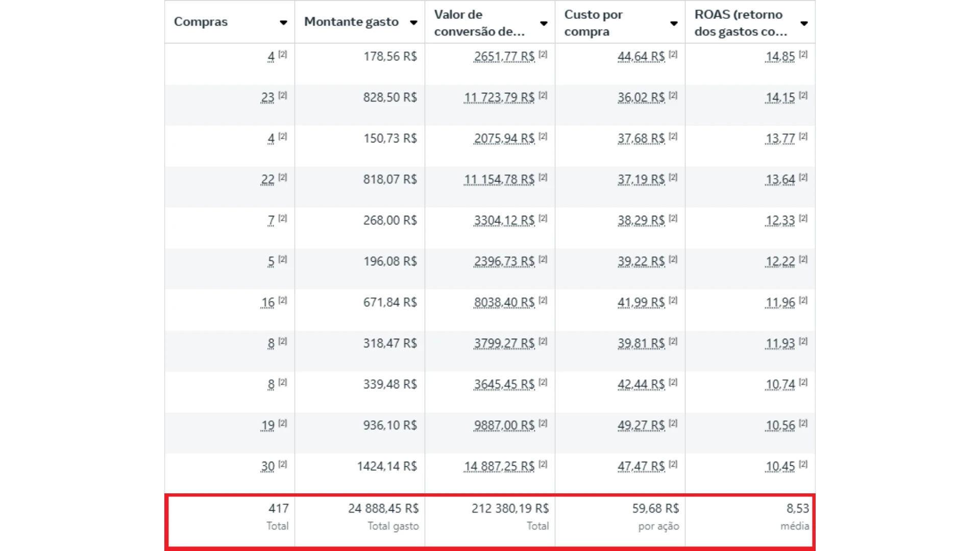980x551 pixels.
Task: Click footnote [2] beside 9887,00 R$
Action: tap(543, 423)
